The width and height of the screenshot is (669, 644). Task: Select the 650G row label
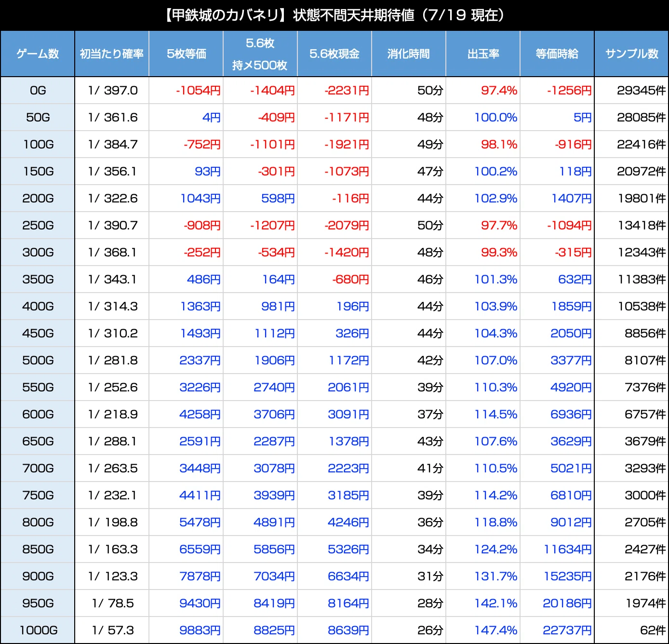(x=38, y=441)
